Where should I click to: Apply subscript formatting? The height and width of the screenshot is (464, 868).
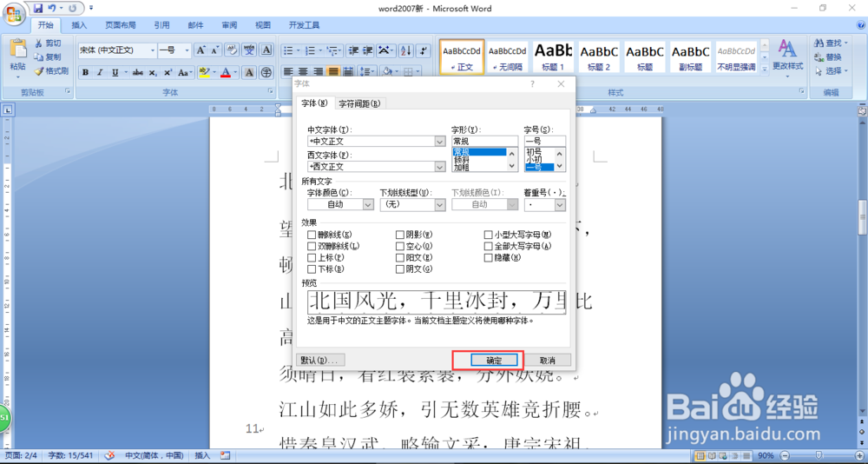coord(153,73)
